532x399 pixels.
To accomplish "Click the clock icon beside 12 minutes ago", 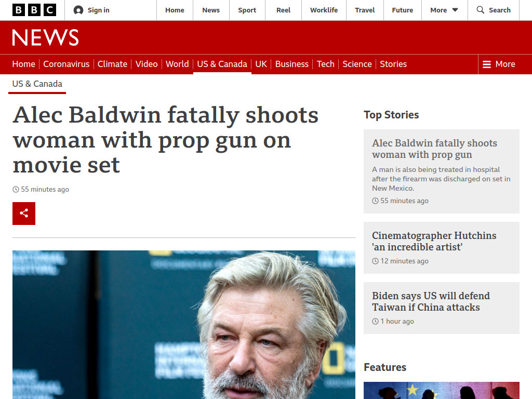I will coord(375,261).
